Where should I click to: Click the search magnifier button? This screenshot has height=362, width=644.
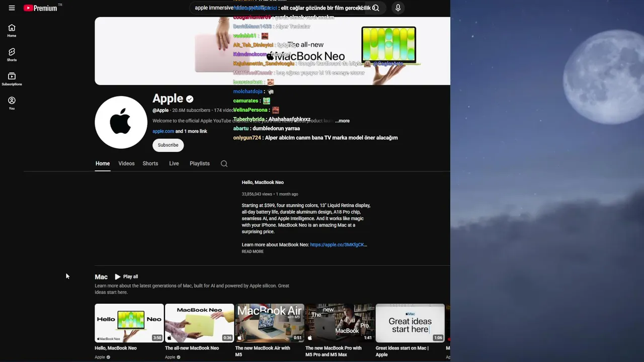click(x=376, y=8)
